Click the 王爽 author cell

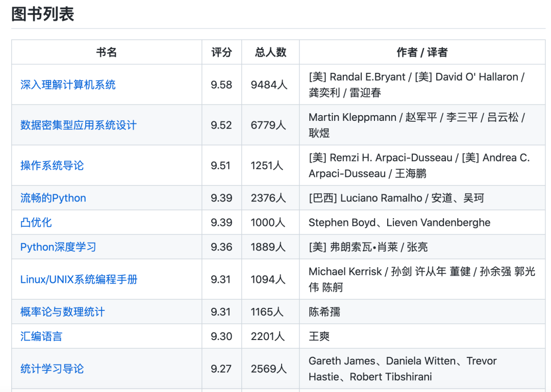[422, 336]
